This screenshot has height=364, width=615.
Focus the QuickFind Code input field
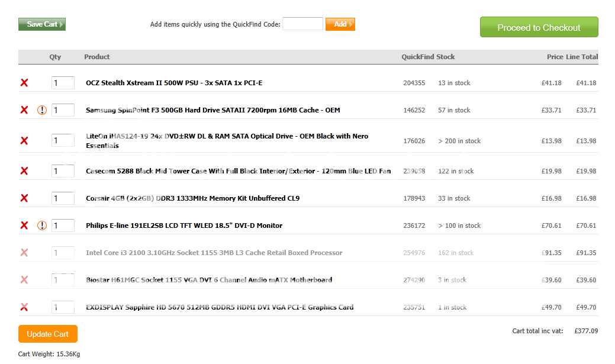pyautogui.click(x=302, y=24)
